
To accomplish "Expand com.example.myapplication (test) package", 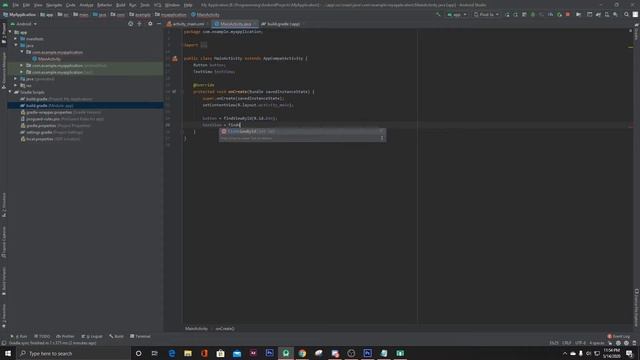I will (22, 72).
